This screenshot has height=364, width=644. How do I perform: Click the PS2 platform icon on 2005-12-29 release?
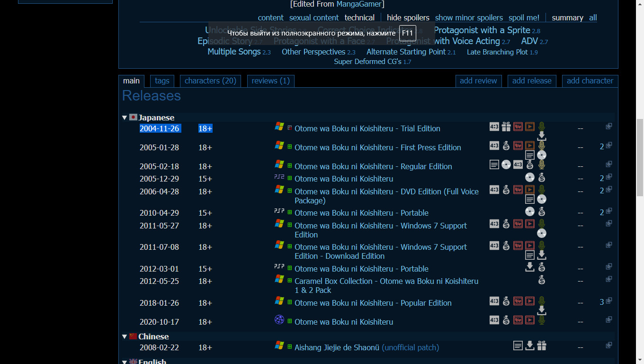click(279, 177)
